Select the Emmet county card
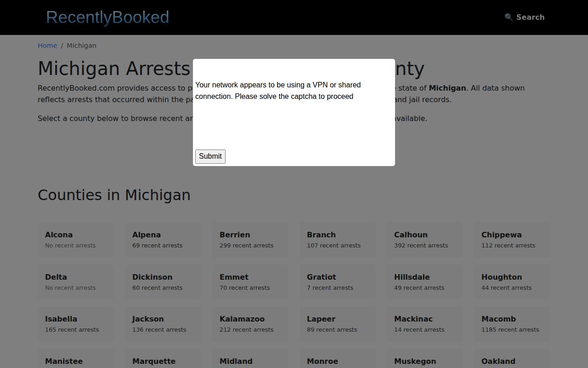This screenshot has width=588, height=368. click(250, 282)
